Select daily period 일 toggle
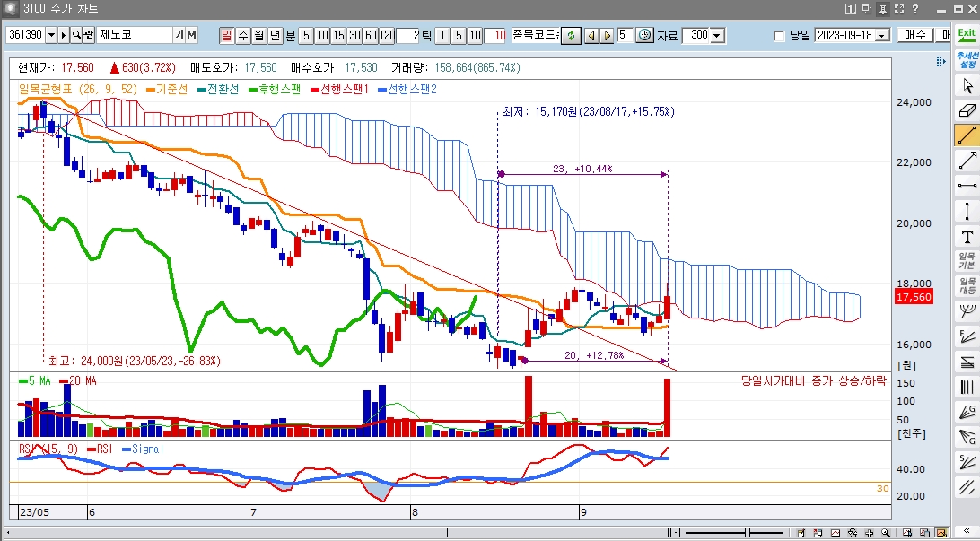Image resolution: width=980 pixels, height=541 pixels. (x=226, y=35)
